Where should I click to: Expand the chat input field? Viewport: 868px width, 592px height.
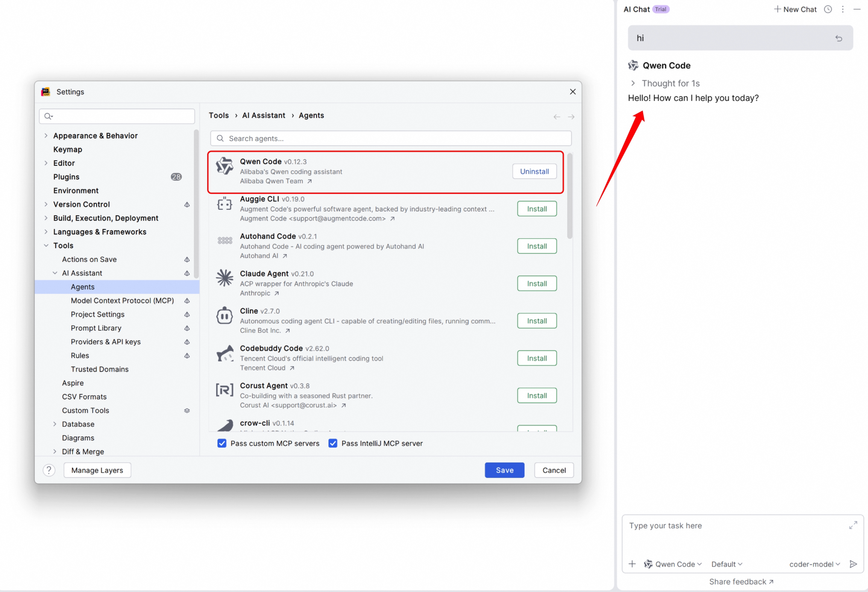853,525
